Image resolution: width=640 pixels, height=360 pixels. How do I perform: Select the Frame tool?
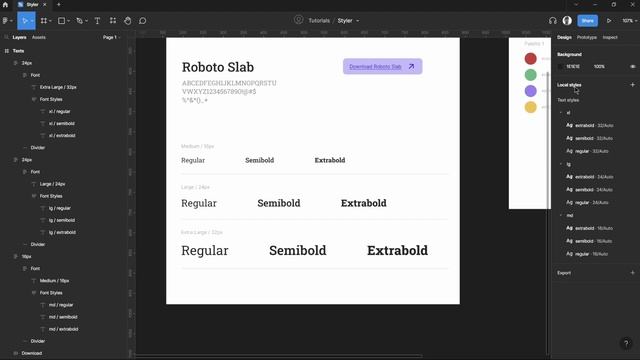[44, 20]
